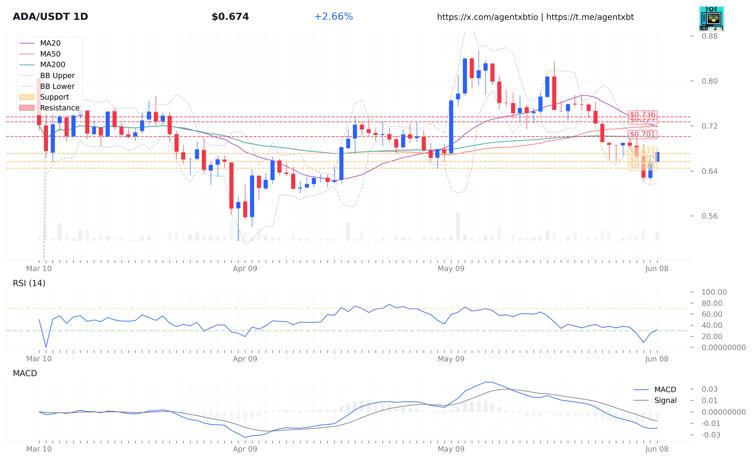
Task: Select the red Resistance color swatch
Action: coord(26,107)
